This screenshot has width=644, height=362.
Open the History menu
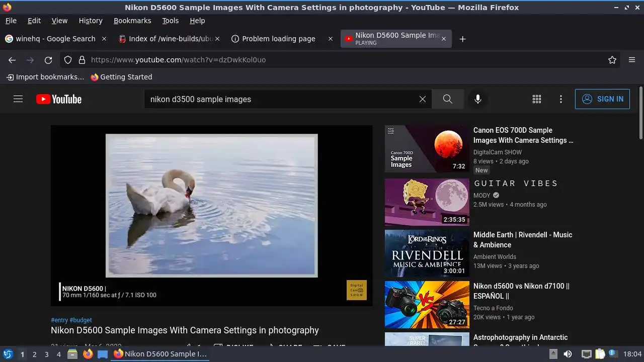click(91, 21)
